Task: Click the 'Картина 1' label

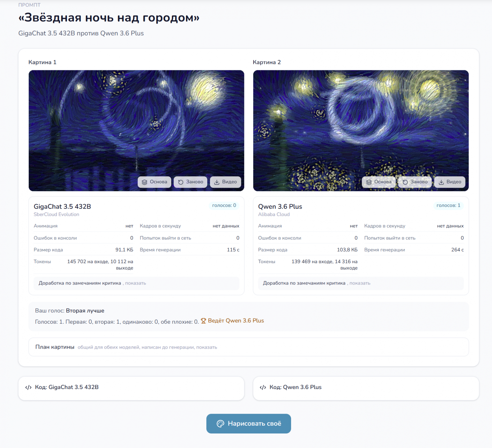Action: pos(42,62)
